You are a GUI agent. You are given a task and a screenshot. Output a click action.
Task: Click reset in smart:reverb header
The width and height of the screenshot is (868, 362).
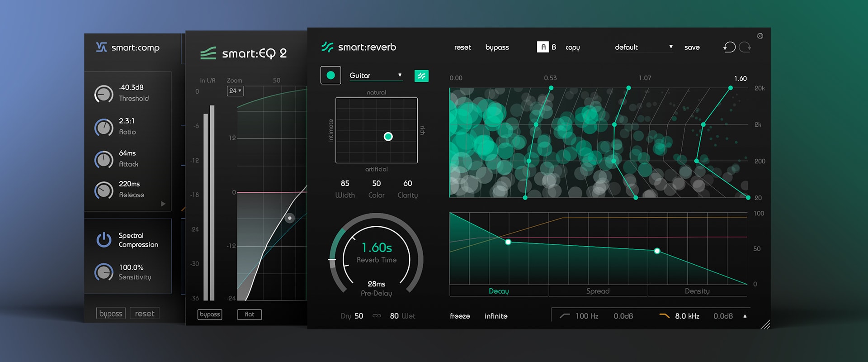[x=462, y=47]
